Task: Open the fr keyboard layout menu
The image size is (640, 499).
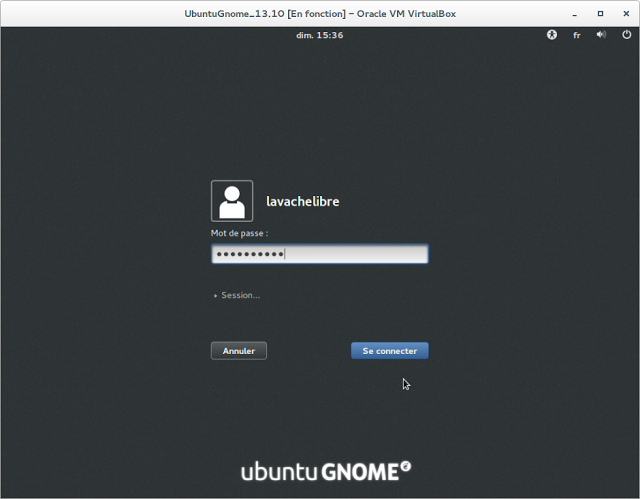Action: [x=576, y=35]
